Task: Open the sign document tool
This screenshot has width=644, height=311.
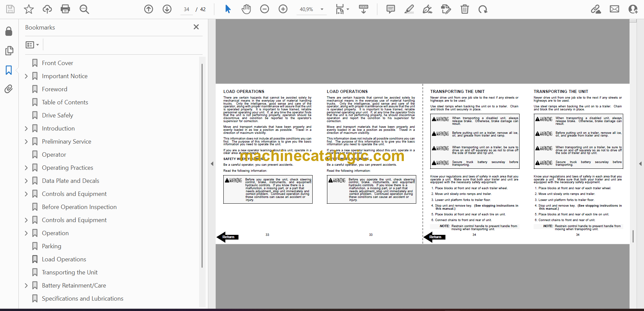Action: (x=427, y=9)
